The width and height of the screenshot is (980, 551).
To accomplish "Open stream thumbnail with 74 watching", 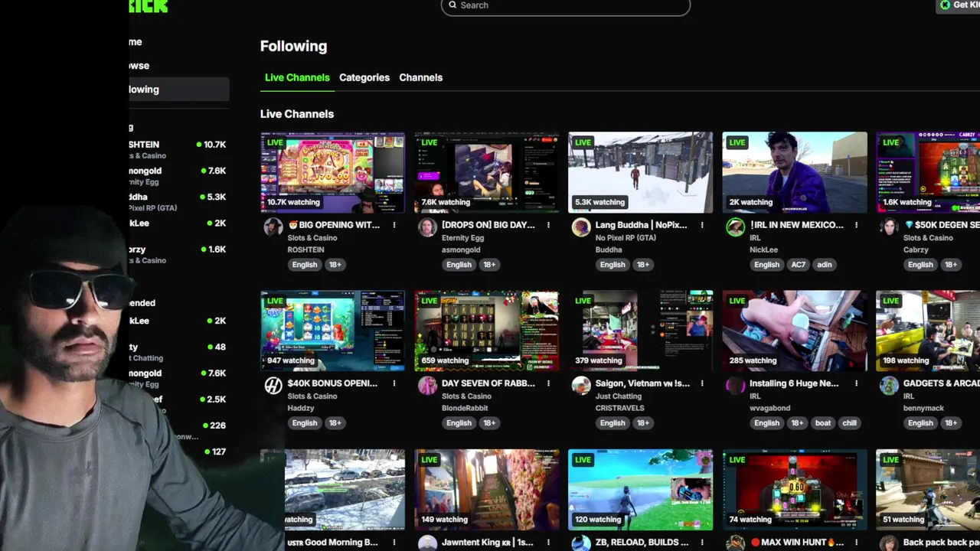I will (x=795, y=489).
